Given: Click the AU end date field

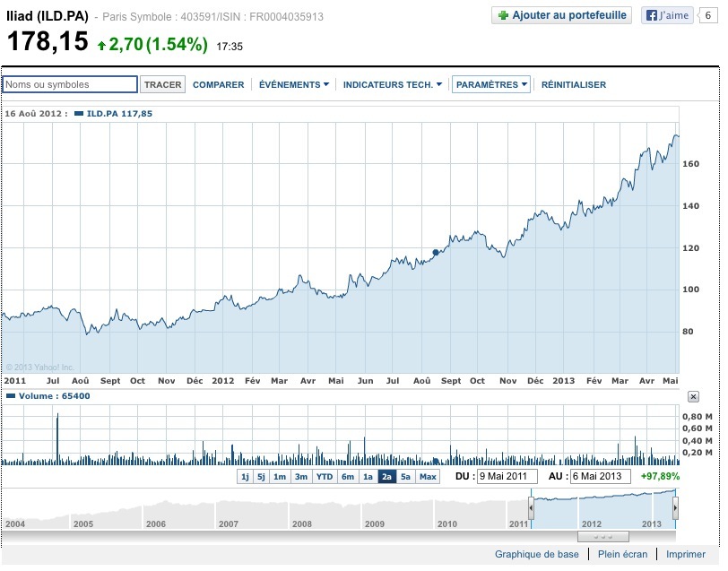Looking at the screenshot, I should pos(601,476).
